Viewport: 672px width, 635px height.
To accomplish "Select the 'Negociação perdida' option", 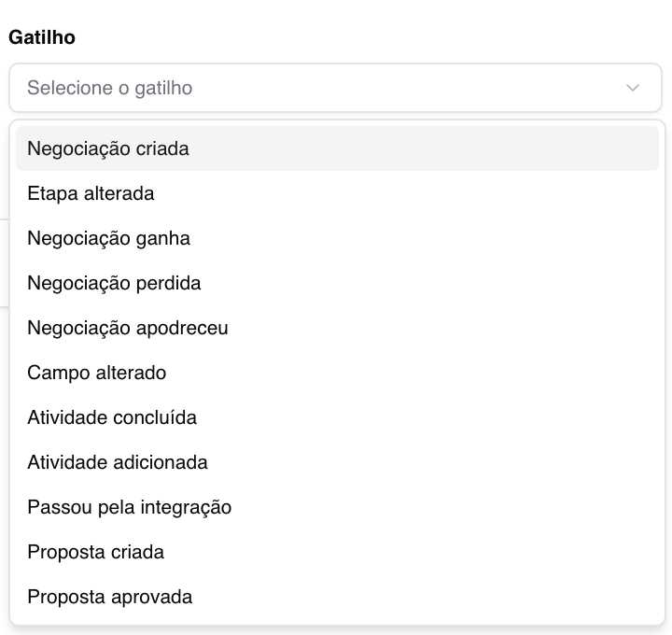I will click(x=114, y=283).
